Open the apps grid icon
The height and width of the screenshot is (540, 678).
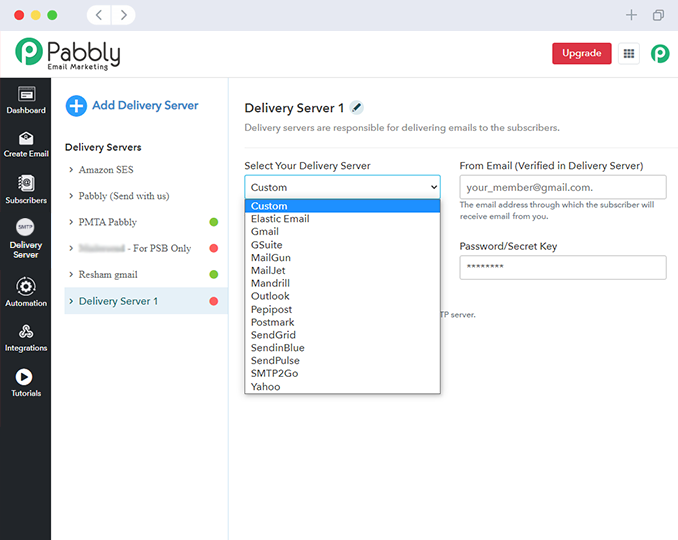629,54
